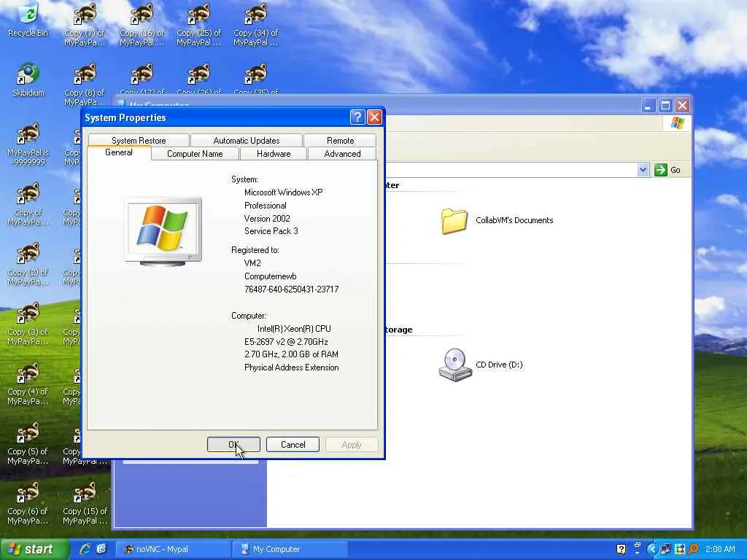
Task: Launch Internet Explorer from Quick Launch
Action: coord(85,549)
